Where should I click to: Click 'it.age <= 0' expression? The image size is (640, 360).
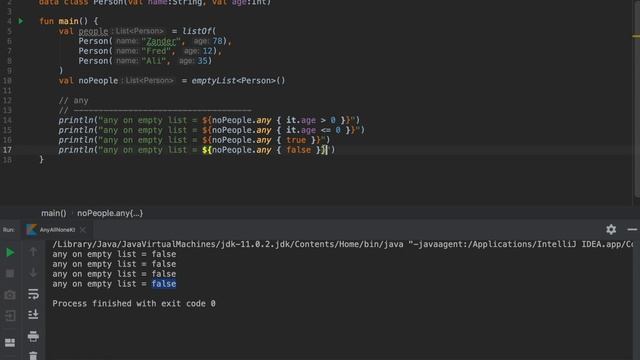pyautogui.click(x=313, y=130)
